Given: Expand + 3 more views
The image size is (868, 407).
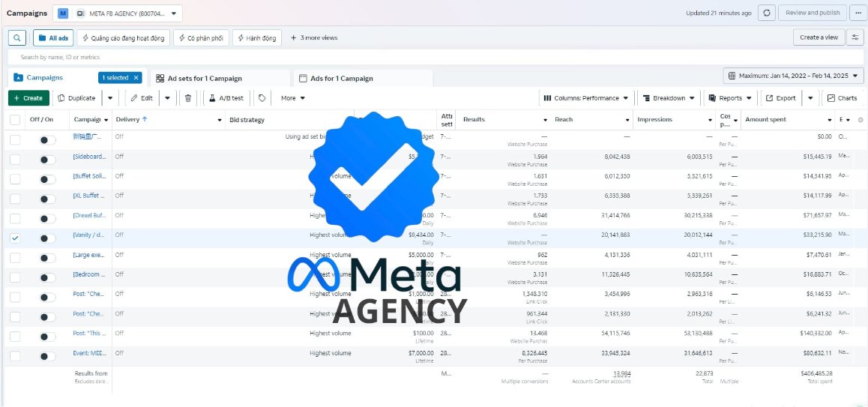Looking at the screenshot, I should pyautogui.click(x=314, y=37).
